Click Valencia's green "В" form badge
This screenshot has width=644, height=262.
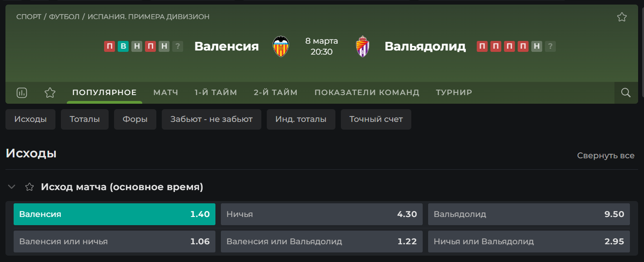coord(123,46)
